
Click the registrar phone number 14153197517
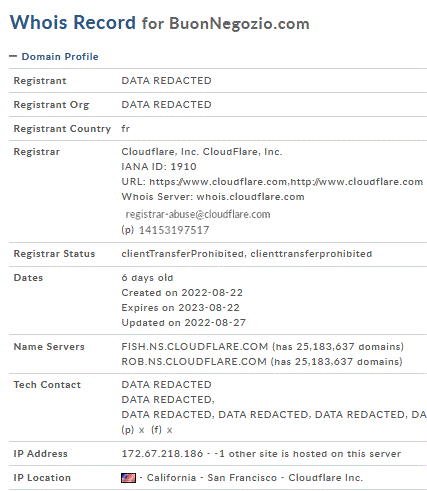[x=174, y=230]
